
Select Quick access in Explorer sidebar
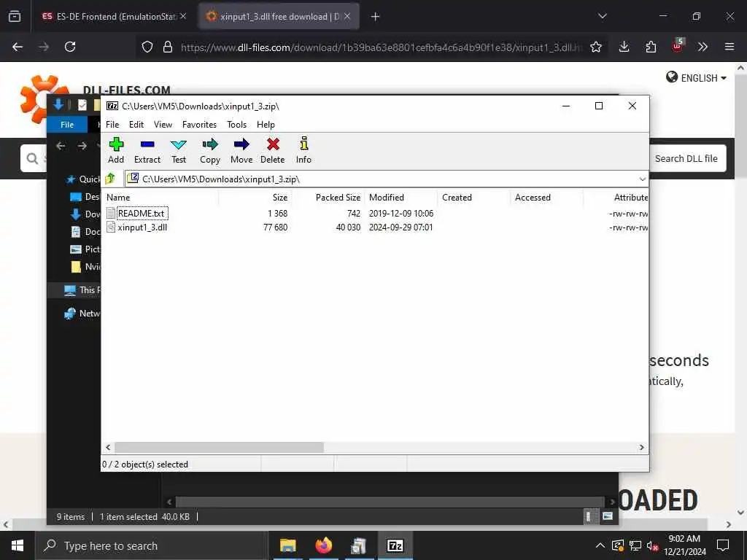pyautogui.click(x=84, y=179)
